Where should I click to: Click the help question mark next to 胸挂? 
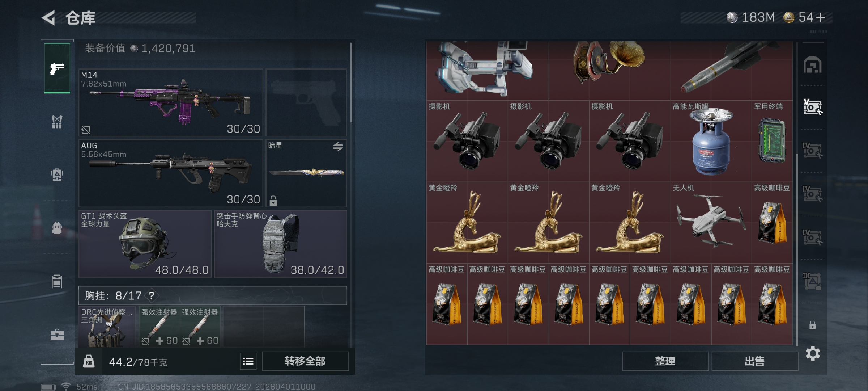click(152, 296)
